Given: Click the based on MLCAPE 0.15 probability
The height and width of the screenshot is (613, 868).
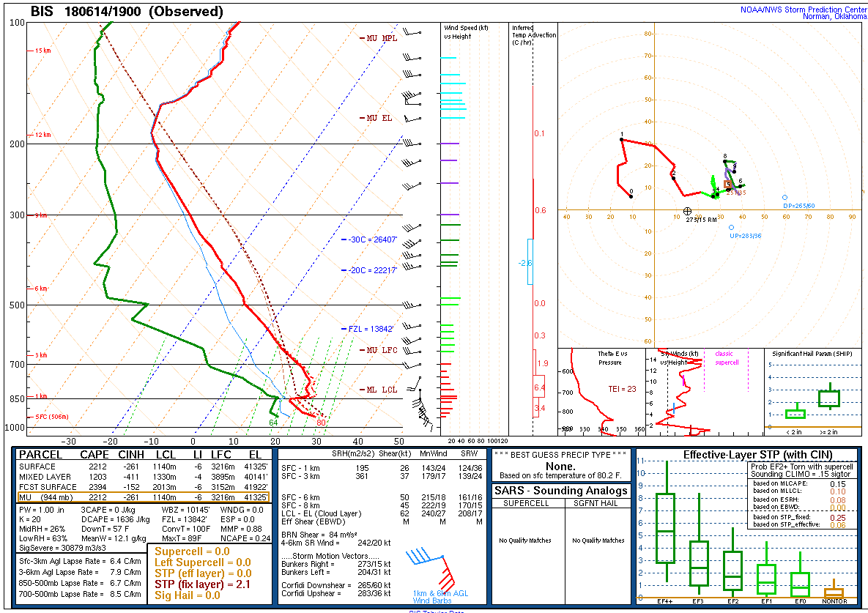Looking at the screenshot, I should [x=799, y=483].
